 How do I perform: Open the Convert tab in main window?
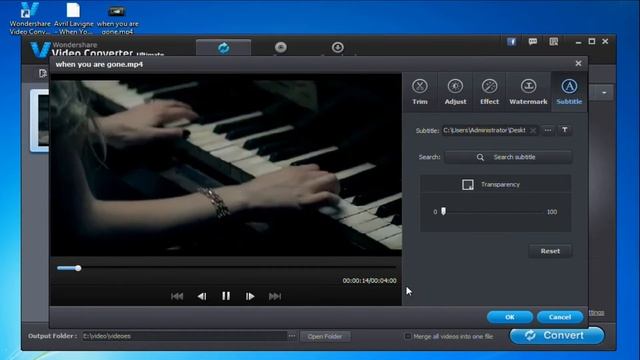tap(223, 48)
